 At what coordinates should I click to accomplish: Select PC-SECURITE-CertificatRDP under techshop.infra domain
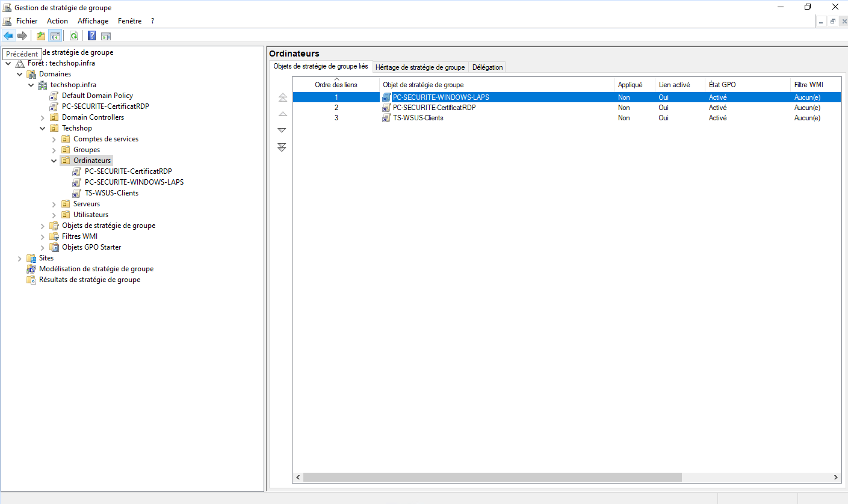pos(105,106)
